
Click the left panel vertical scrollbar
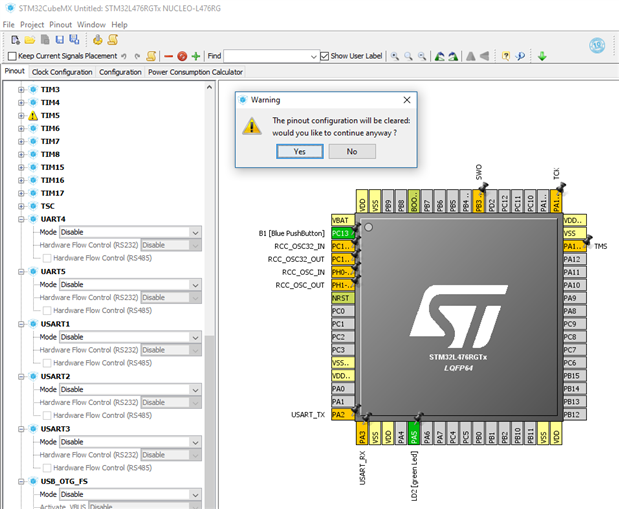209,300
